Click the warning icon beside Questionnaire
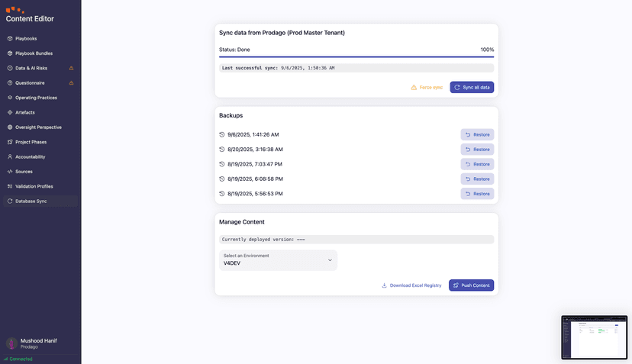Image resolution: width=632 pixels, height=364 pixels. 72,82
